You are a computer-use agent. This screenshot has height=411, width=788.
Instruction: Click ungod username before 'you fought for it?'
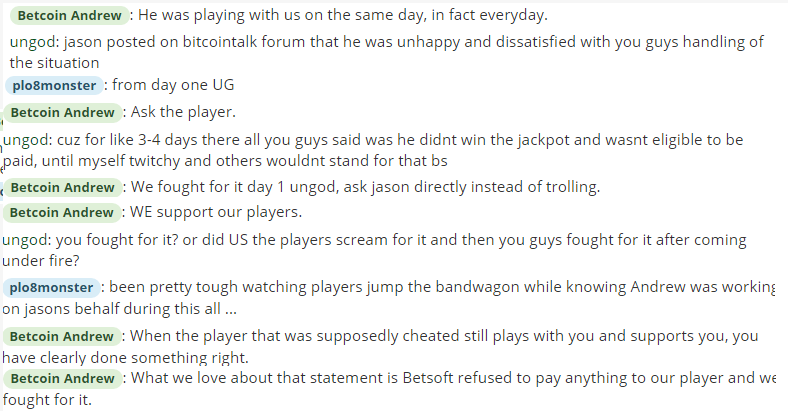(x=27, y=240)
